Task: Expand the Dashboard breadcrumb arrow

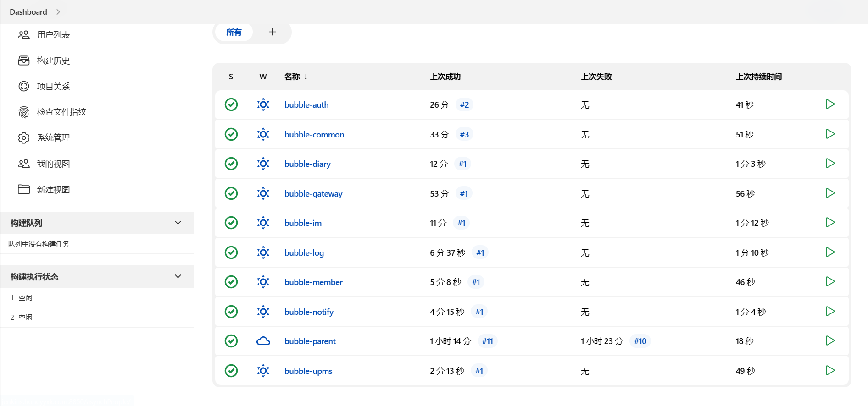Action: [x=58, y=12]
